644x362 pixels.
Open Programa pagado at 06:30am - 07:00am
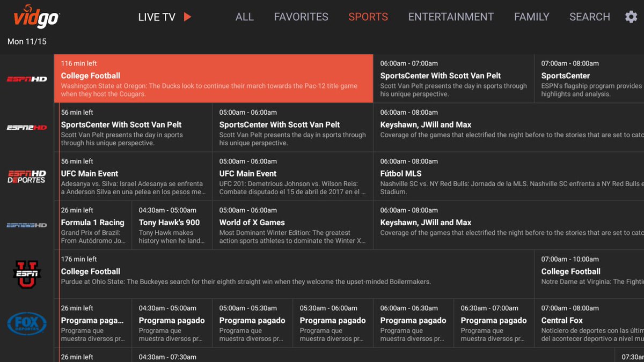(x=494, y=323)
